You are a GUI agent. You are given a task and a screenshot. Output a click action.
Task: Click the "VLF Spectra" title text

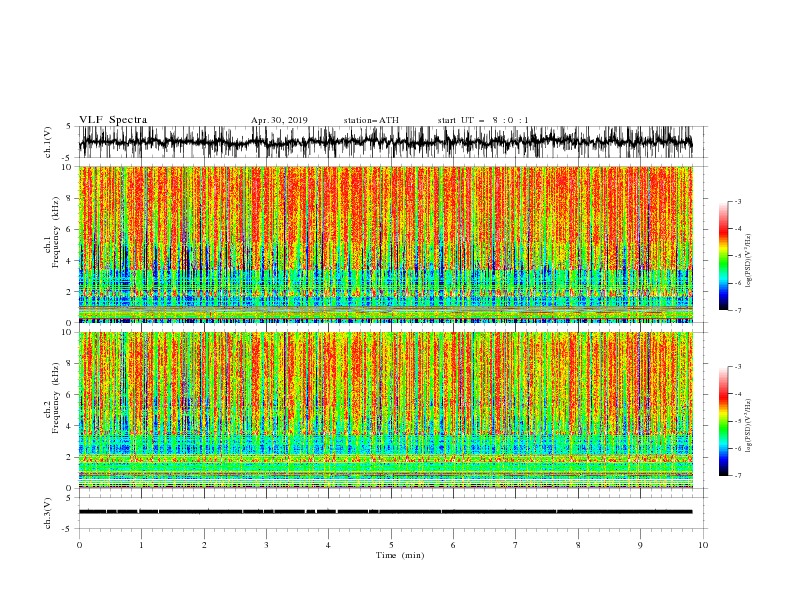pyautogui.click(x=113, y=120)
